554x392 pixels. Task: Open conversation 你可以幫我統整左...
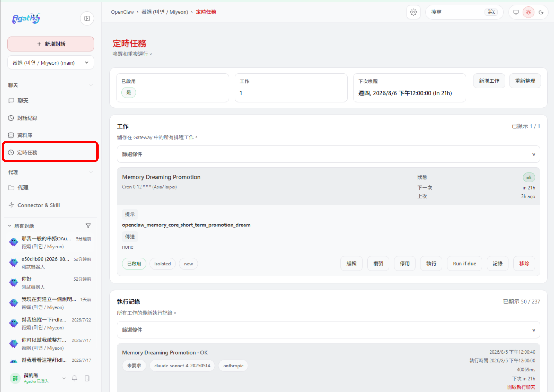[51, 344]
